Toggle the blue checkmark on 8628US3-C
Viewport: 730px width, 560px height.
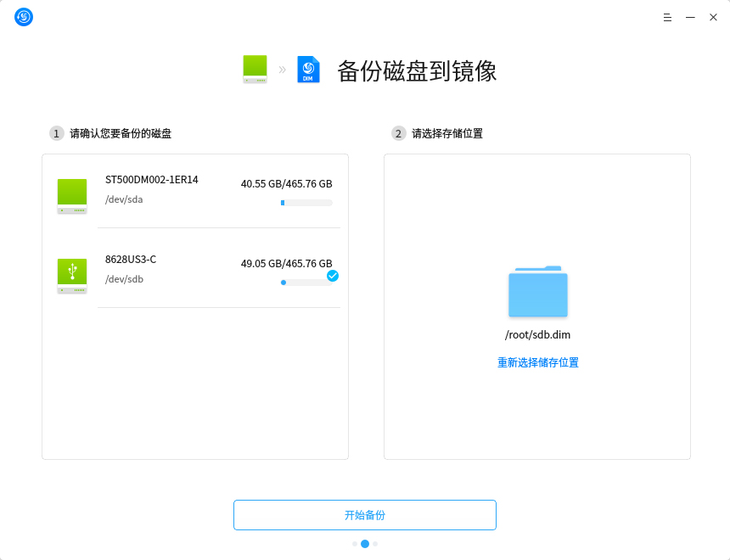[x=333, y=276]
